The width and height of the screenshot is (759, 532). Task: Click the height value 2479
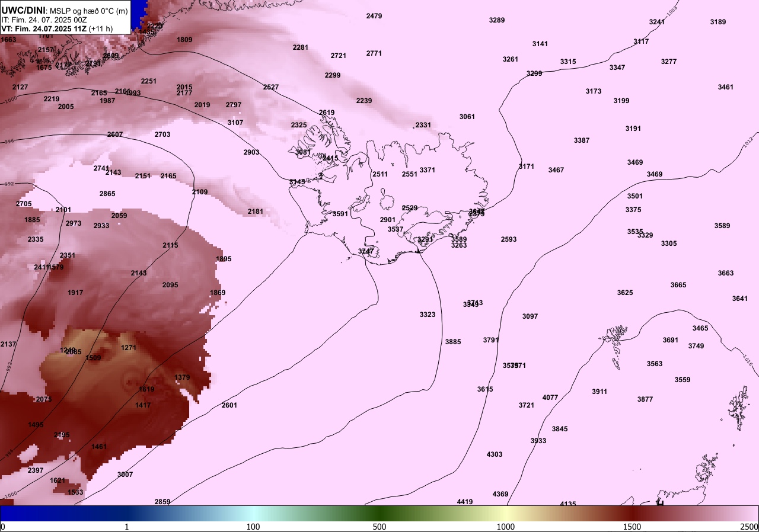[374, 16]
